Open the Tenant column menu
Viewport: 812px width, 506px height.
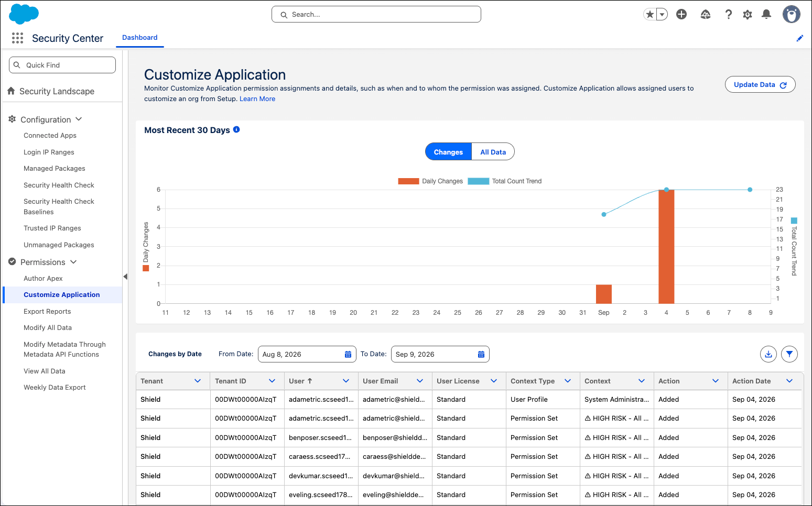point(198,381)
